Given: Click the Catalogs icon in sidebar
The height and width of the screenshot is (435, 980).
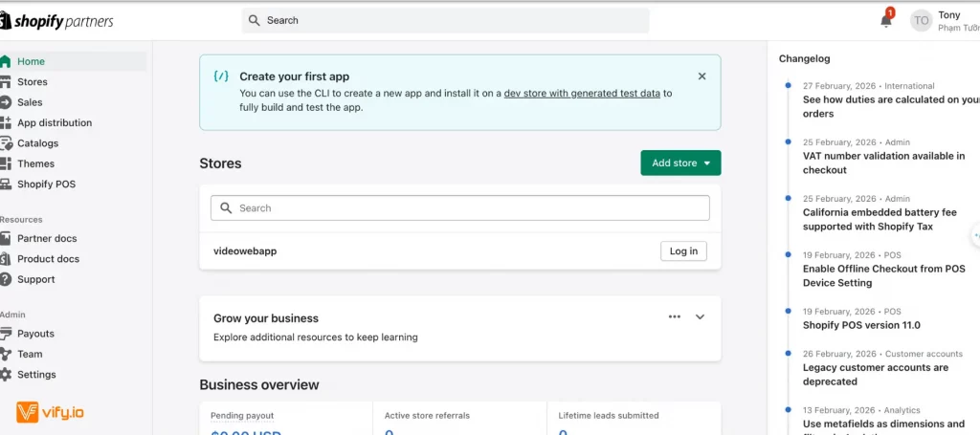Looking at the screenshot, I should coord(6,143).
